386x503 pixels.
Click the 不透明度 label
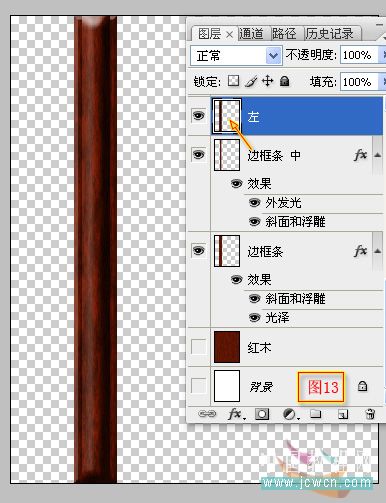311,55
